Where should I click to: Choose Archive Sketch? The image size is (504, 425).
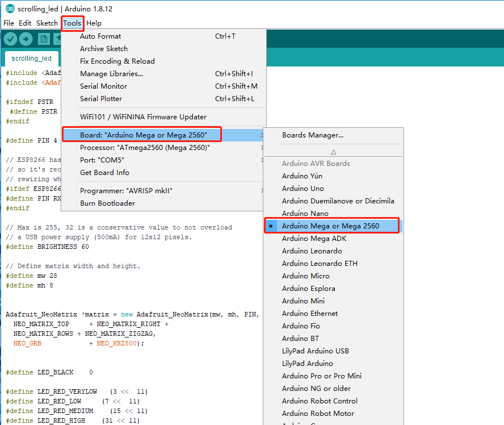point(163,49)
